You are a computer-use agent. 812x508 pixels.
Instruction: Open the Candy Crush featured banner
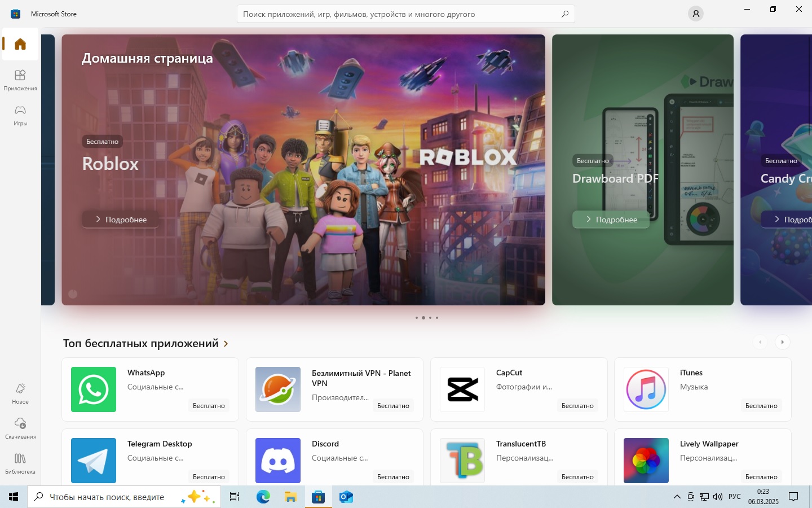click(x=776, y=170)
